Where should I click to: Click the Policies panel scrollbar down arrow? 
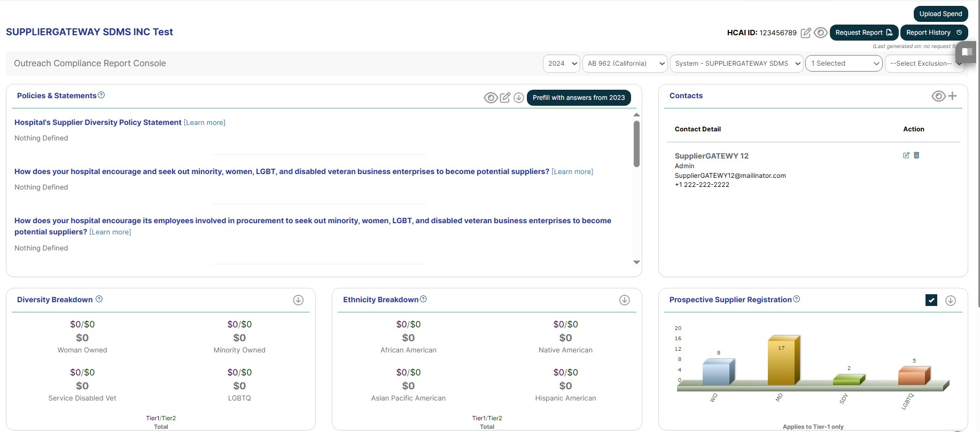pyautogui.click(x=636, y=262)
